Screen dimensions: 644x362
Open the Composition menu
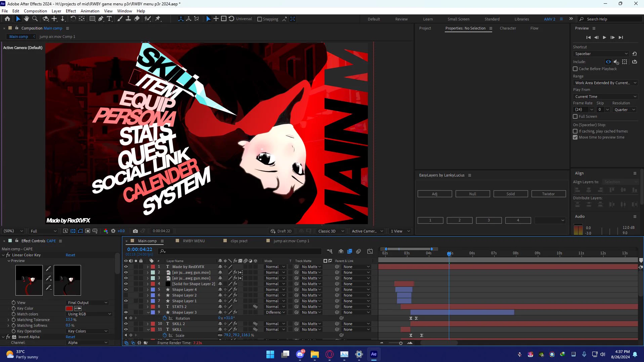(35, 11)
